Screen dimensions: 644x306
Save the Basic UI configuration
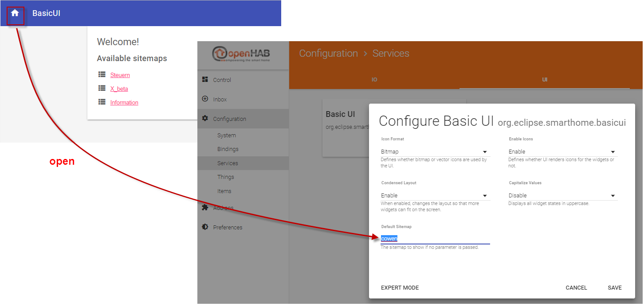[x=615, y=287]
